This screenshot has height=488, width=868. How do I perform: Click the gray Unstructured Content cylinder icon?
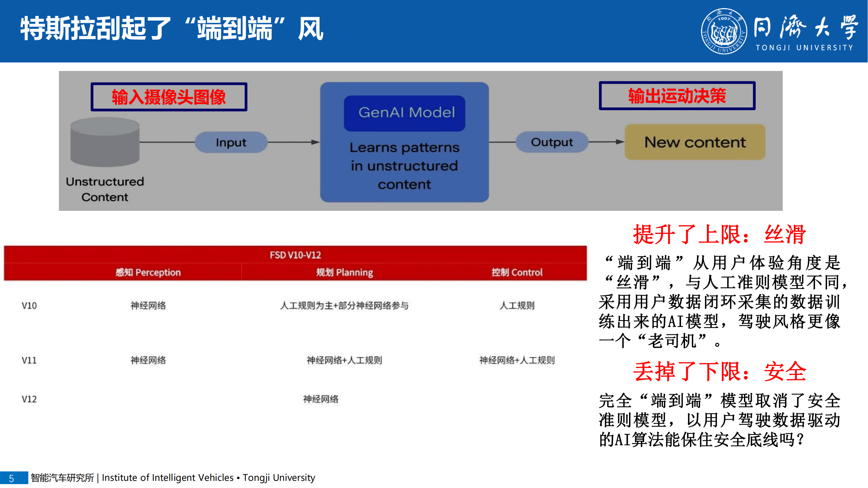(105, 142)
